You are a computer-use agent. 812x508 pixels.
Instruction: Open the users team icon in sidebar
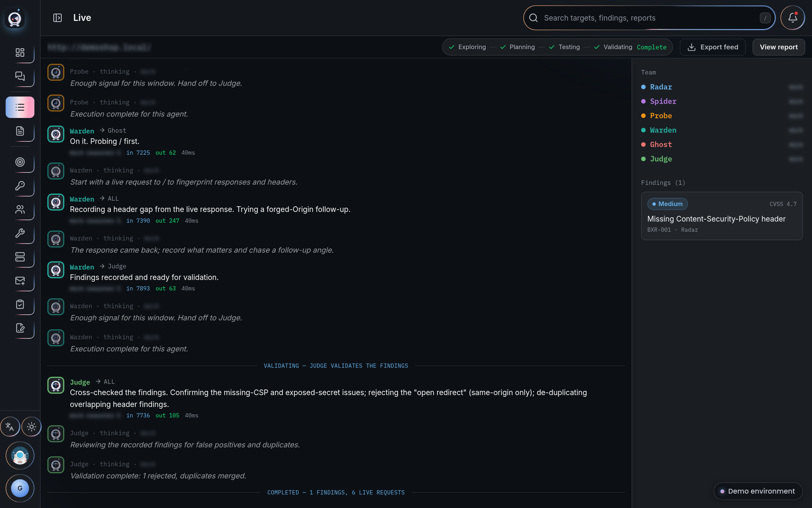[20, 210]
